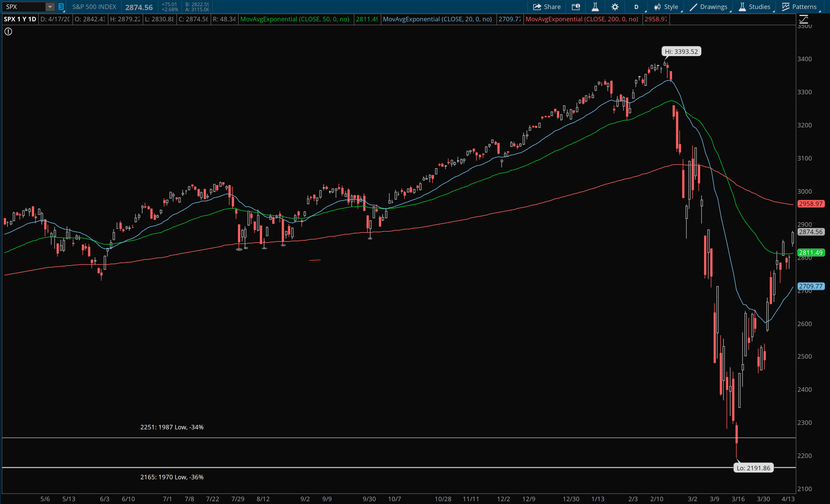Click the price axis scale icon above 3500
830x504 pixels.
[x=804, y=19]
